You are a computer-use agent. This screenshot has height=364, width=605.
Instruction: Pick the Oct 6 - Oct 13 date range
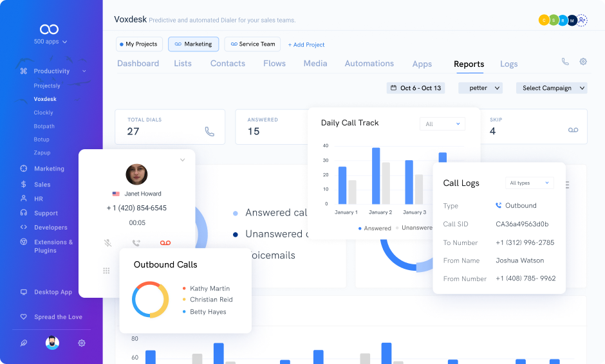coord(415,88)
